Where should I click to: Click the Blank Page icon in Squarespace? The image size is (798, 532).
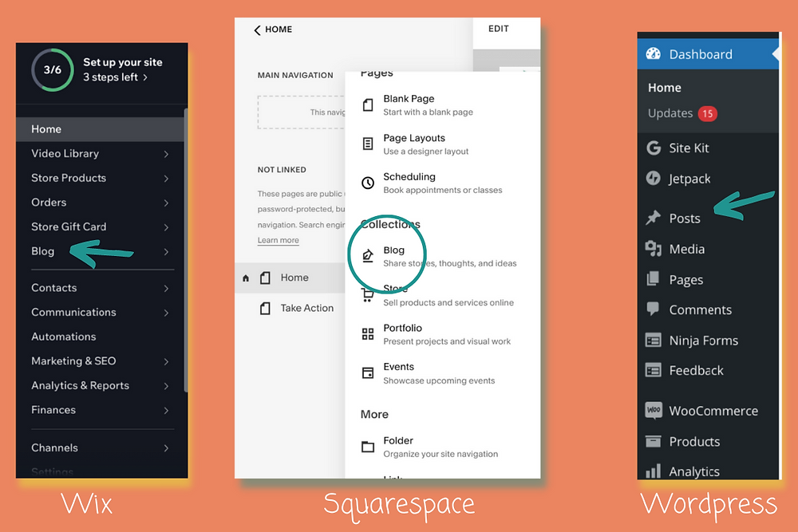367,105
